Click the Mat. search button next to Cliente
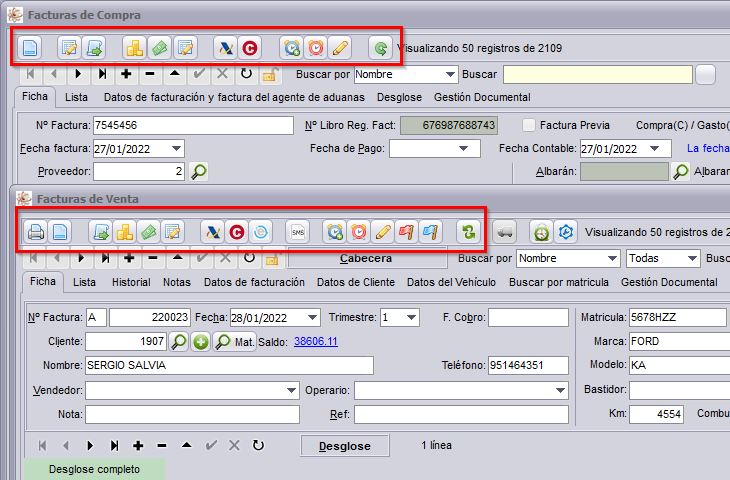730x480 pixels. coord(235,342)
